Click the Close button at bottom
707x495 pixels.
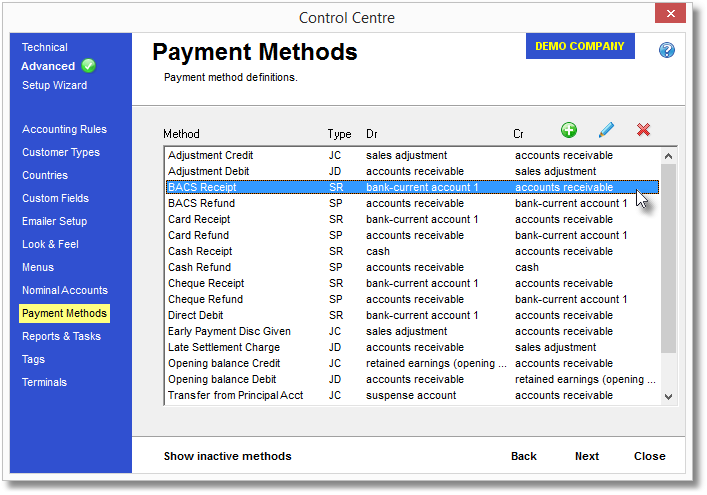649,456
